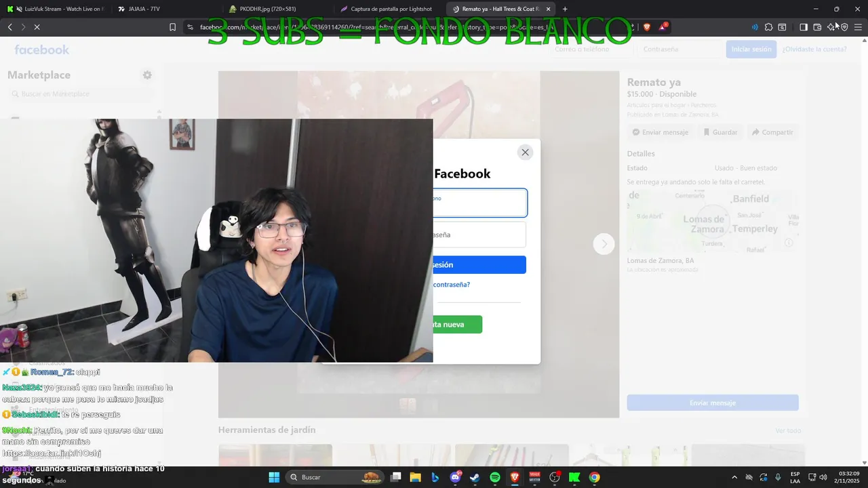Open Brave Shields lion icon

647,27
